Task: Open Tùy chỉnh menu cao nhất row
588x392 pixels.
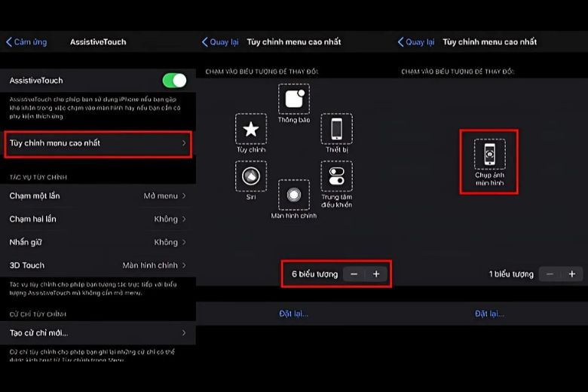Action: [x=98, y=143]
